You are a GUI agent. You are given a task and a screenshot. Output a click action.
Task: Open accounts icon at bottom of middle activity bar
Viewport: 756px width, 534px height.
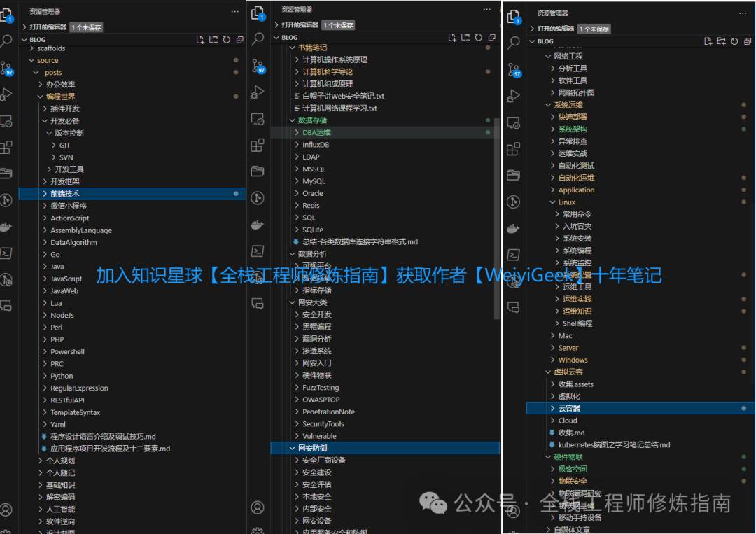[258, 507]
